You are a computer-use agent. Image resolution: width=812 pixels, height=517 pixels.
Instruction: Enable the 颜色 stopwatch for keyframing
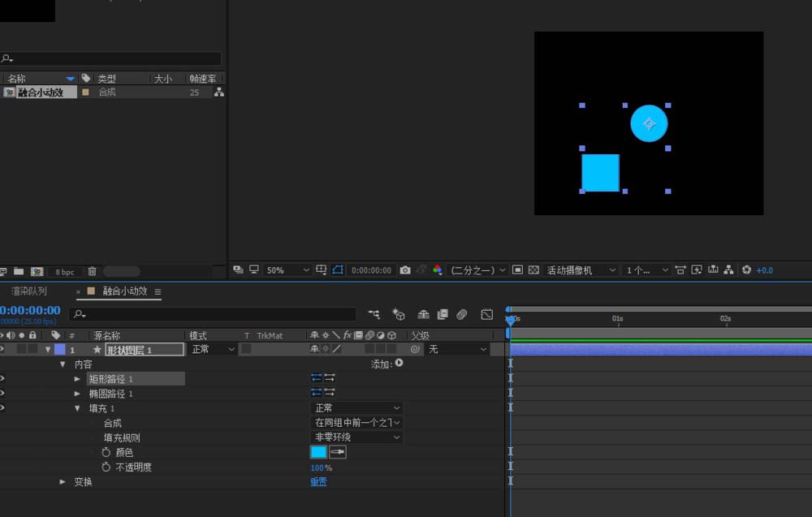pyautogui.click(x=106, y=452)
